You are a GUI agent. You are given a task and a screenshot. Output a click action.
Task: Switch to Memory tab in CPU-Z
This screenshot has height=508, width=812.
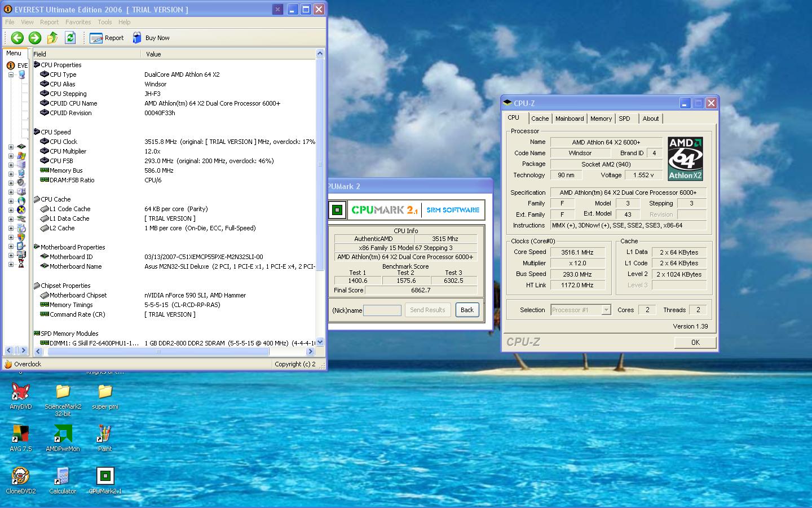(x=601, y=119)
